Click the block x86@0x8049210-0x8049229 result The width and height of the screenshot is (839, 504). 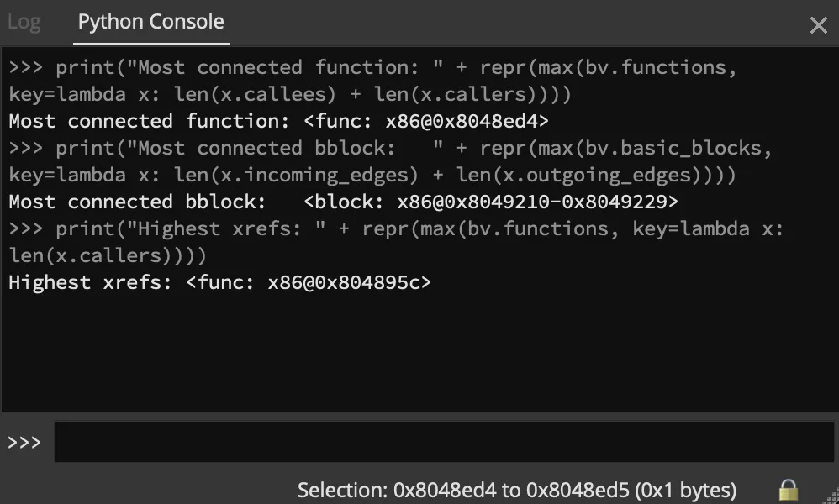pyautogui.click(x=491, y=202)
